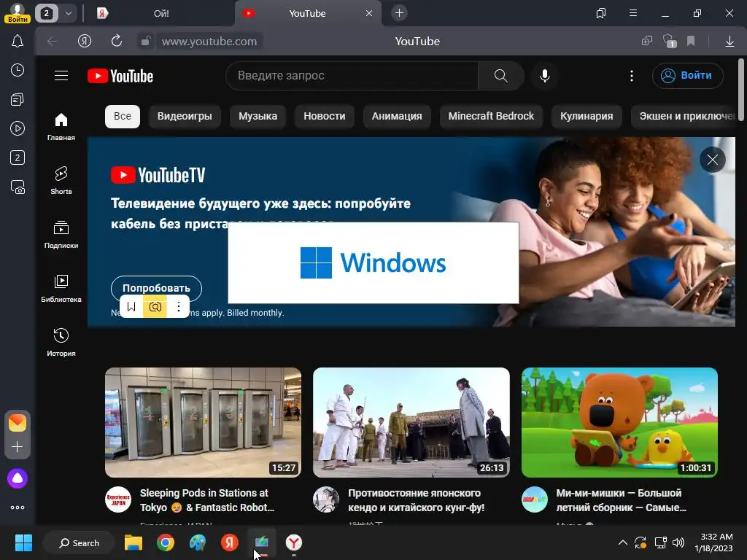Open browser history clock icon in sidebar
Viewport: 747px width, 560px height.
click(18, 70)
